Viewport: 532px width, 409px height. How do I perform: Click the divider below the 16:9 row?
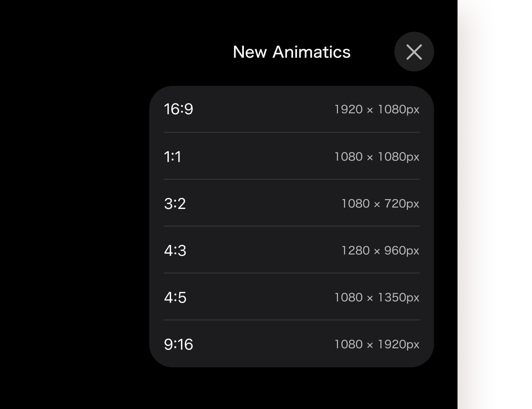291,133
